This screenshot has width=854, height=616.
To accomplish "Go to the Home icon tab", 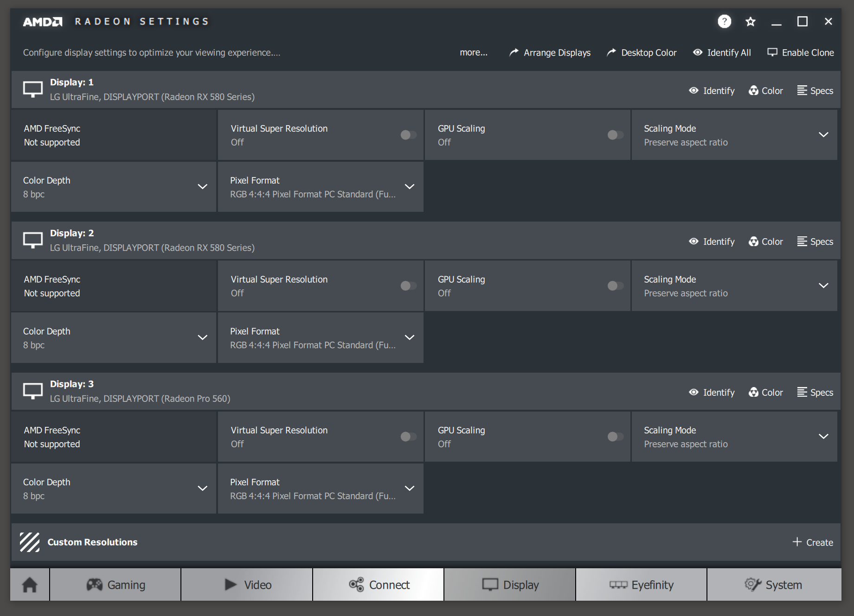I will (x=30, y=584).
